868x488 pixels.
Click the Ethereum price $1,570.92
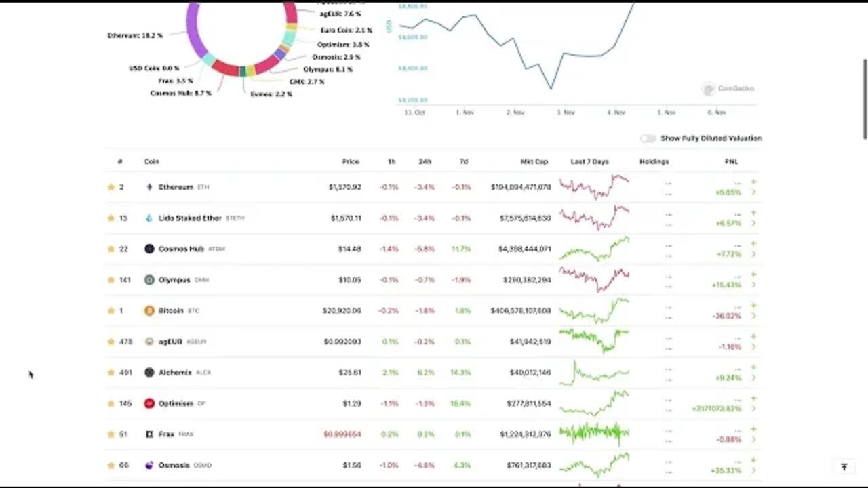344,187
